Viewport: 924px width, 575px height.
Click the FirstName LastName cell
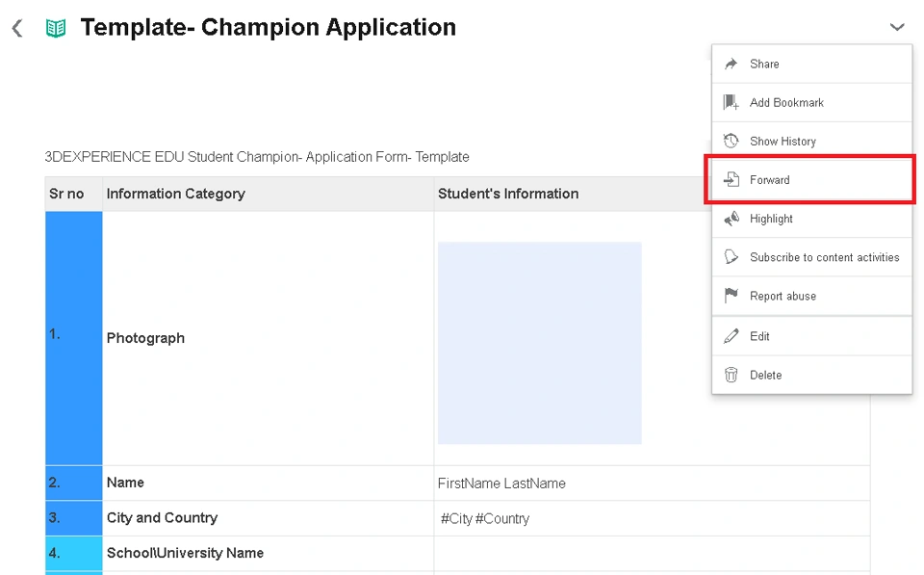[x=501, y=484]
